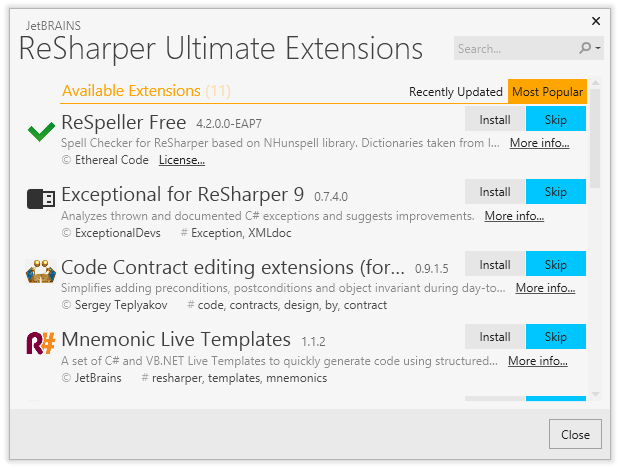
Task: Select the Most Popular tab
Action: click(547, 92)
